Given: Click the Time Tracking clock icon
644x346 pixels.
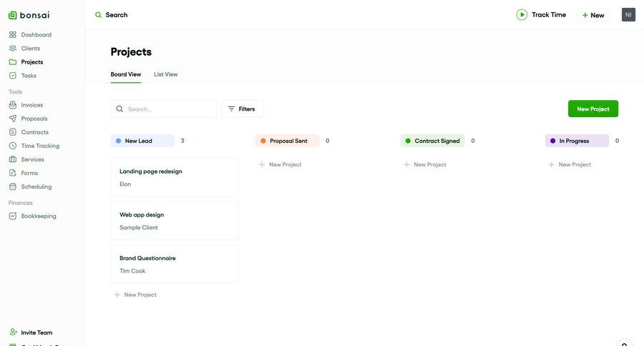Looking at the screenshot, I should click(13, 146).
